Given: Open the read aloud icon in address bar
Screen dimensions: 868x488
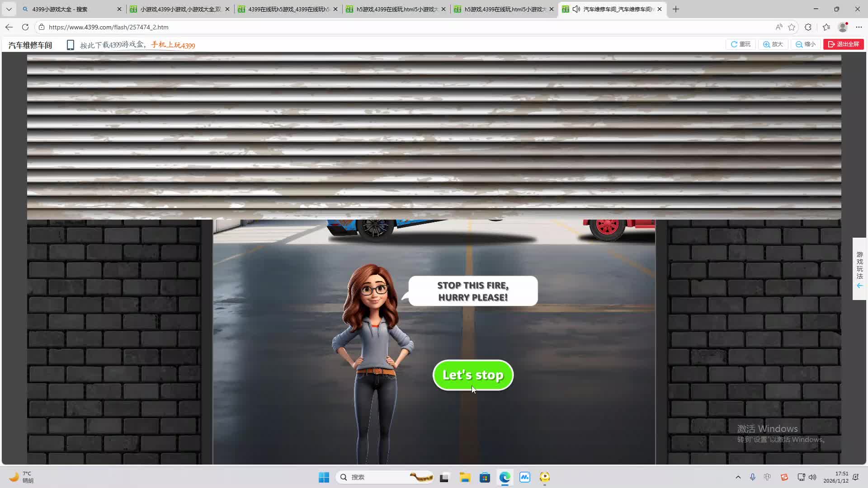Looking at the screenshot, I should 778,27.
